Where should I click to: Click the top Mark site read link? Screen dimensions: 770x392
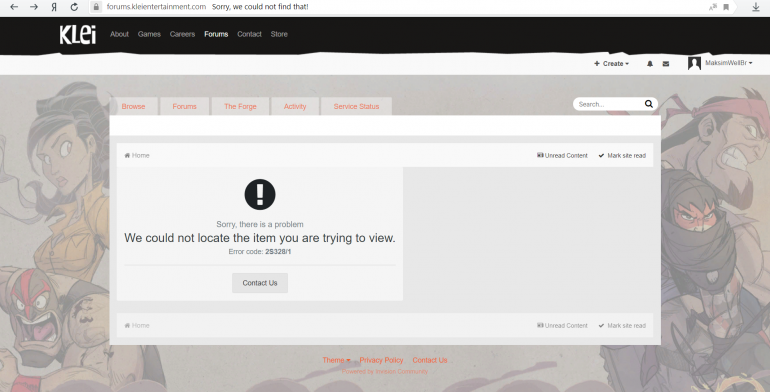(622, 155)
